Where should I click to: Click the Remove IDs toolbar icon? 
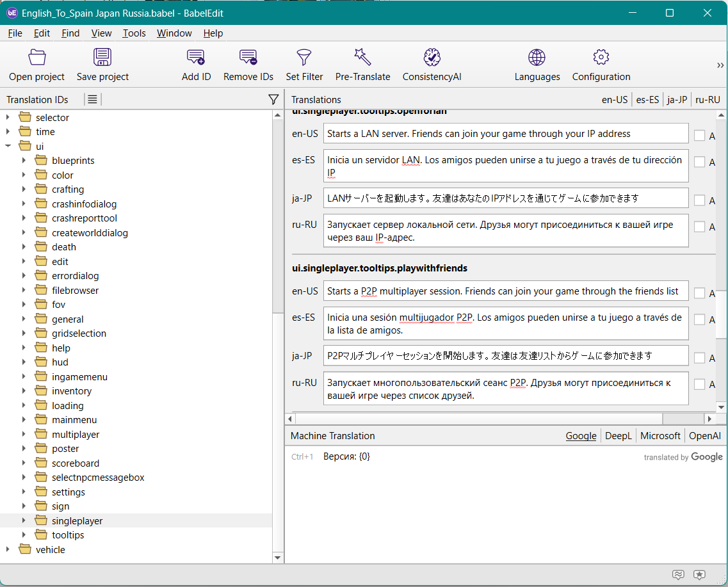coord(248,58)
